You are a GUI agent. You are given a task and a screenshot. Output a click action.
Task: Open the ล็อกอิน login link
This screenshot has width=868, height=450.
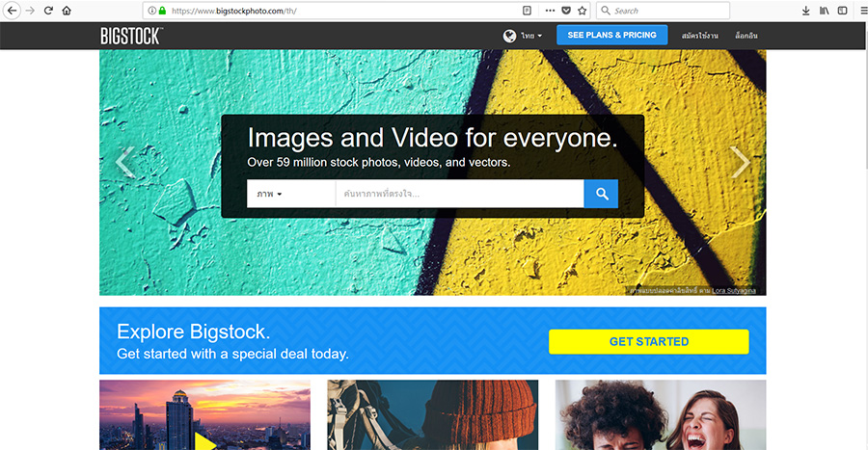pos(746,36)
